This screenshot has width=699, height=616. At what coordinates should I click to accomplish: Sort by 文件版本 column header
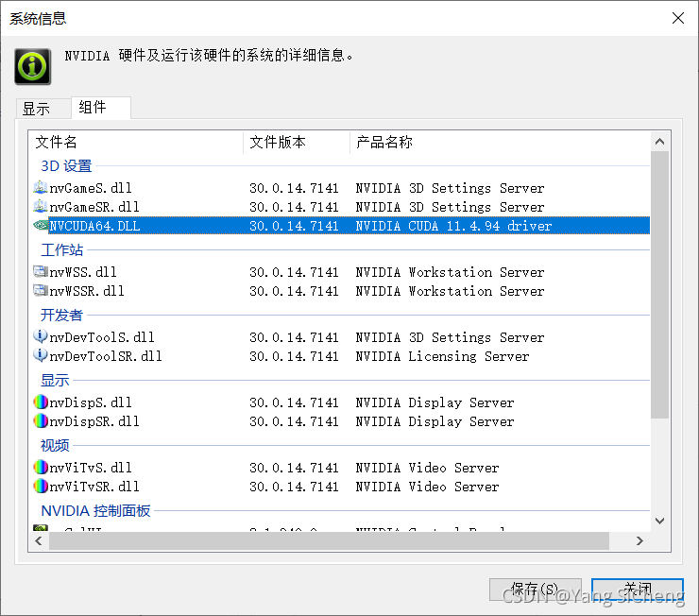[297, 142]
